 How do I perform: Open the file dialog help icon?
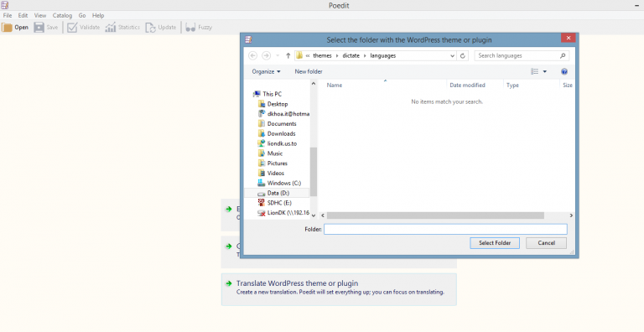click(x=564, y=71)
